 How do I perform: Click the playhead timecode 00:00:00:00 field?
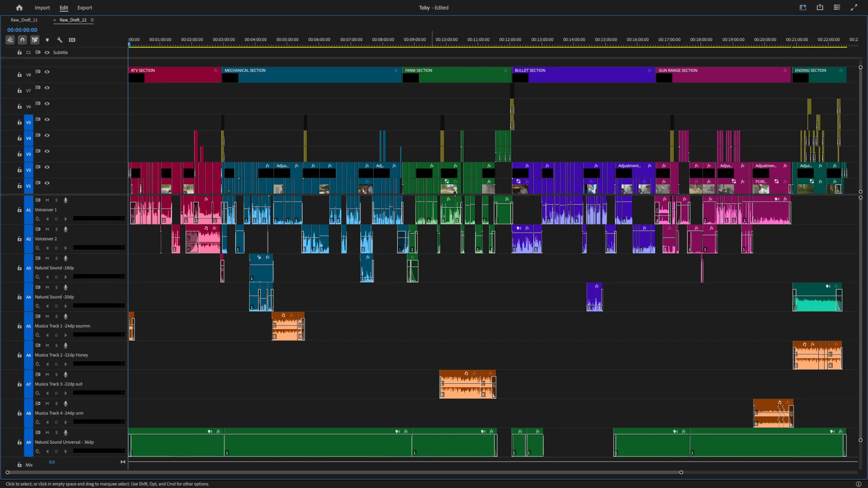coord(22,30)
